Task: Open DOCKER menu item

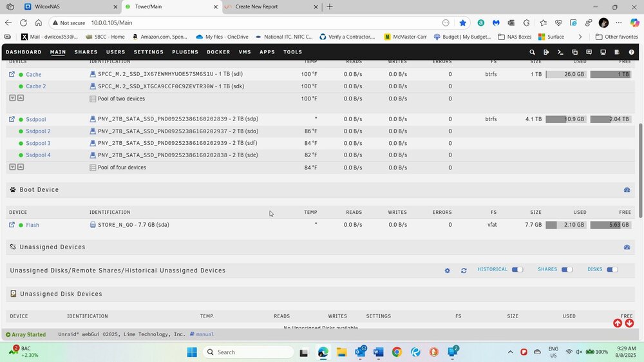Action: coord(218,52)
